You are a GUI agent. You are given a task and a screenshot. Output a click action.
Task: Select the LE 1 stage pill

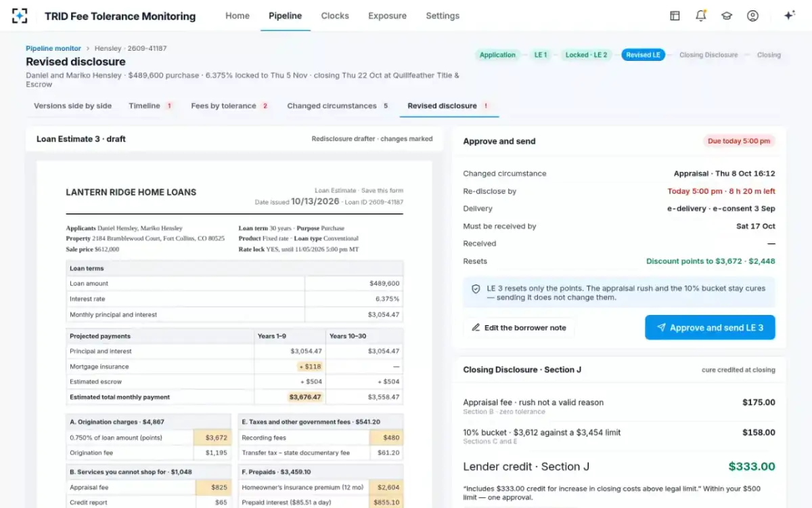(541, 55)
